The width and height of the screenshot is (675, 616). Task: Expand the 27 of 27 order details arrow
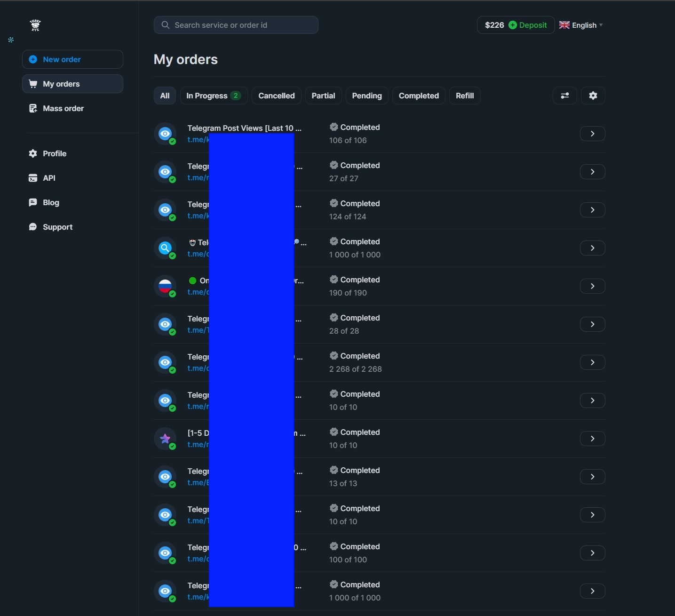pyautogui.click(x=592, y=172)
